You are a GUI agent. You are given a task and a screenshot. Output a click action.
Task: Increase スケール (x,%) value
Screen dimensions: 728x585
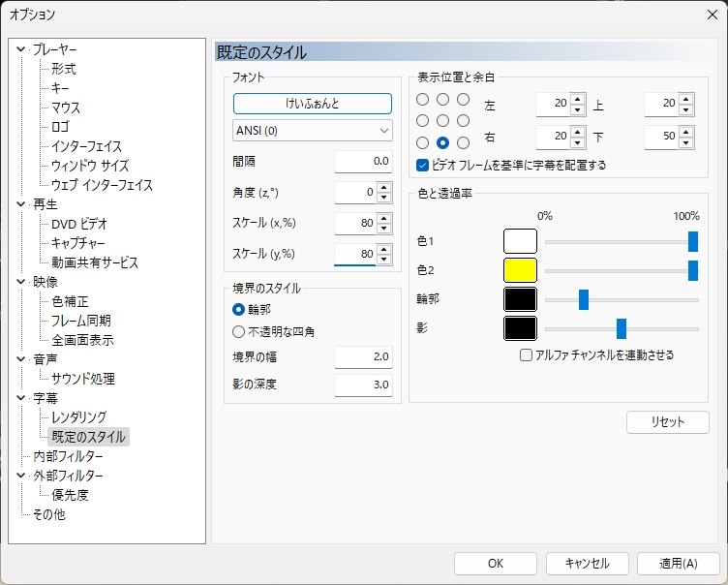click(384, 218)
